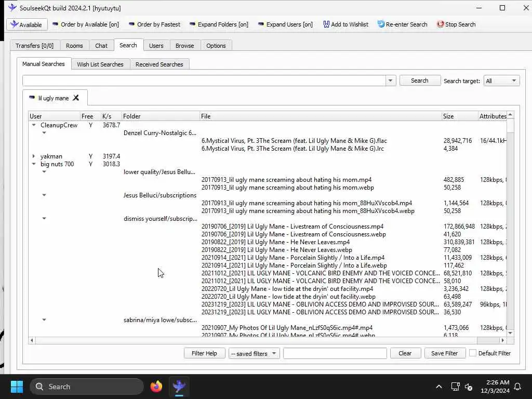Open the Search target dropdown
The height and width of the screenshot is (399, 532).
pos(501,81)
